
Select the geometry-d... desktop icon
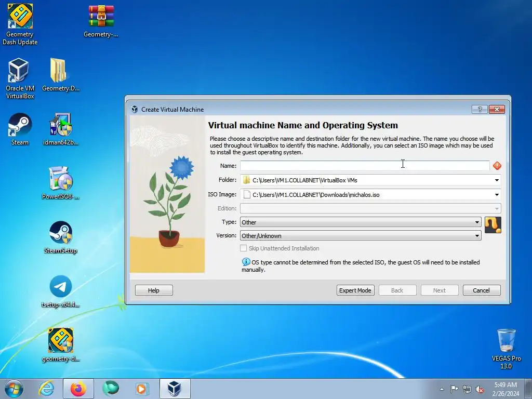click(60, 345)
